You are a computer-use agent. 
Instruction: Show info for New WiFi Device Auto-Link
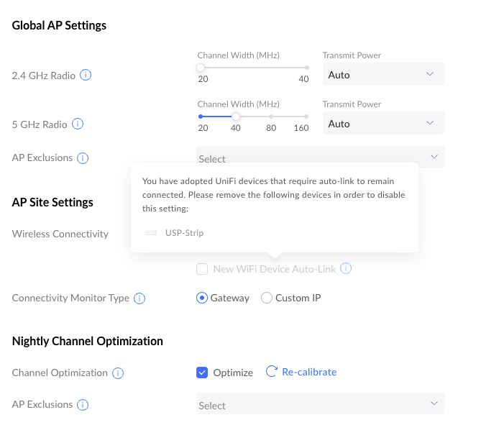click(346, 268)
